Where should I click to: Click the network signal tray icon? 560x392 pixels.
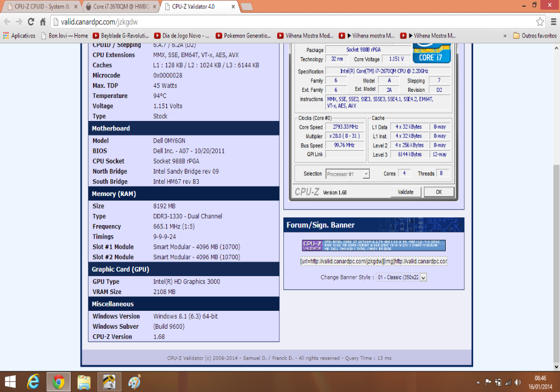[508, 382]
